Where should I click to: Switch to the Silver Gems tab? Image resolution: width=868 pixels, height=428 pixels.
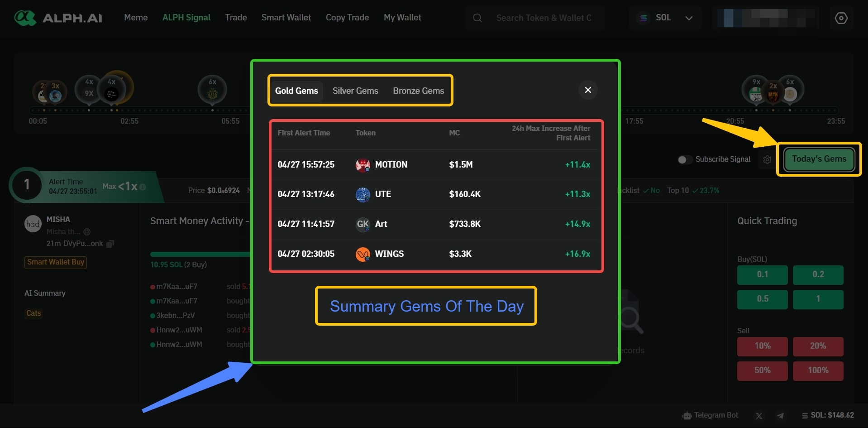(355, 91)
